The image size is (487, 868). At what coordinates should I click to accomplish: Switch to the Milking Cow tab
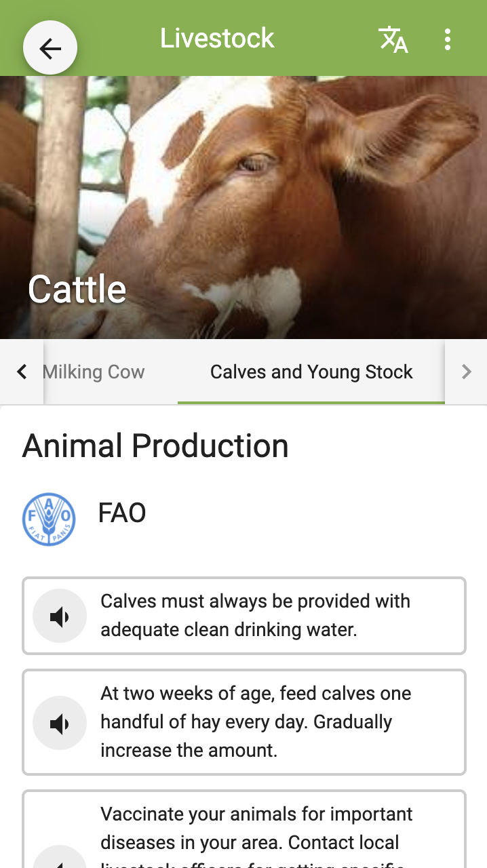tap(94, 372)
